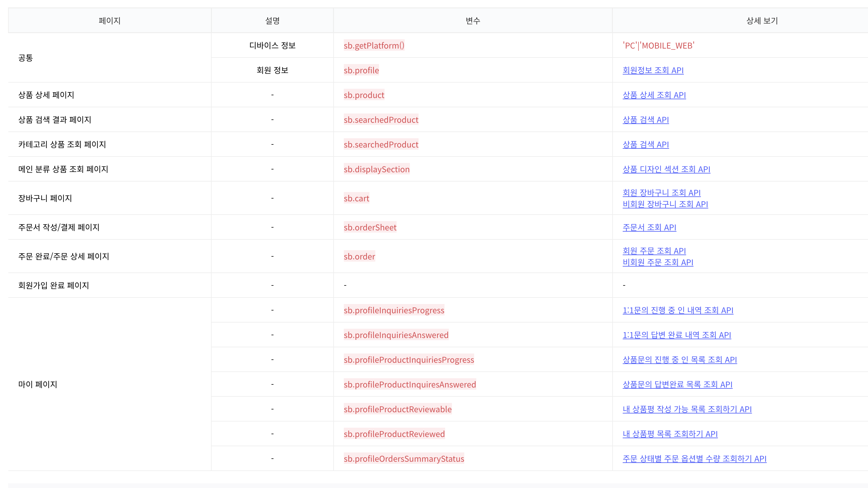Click the 변수 column header
868x488 pixels.
472,21
